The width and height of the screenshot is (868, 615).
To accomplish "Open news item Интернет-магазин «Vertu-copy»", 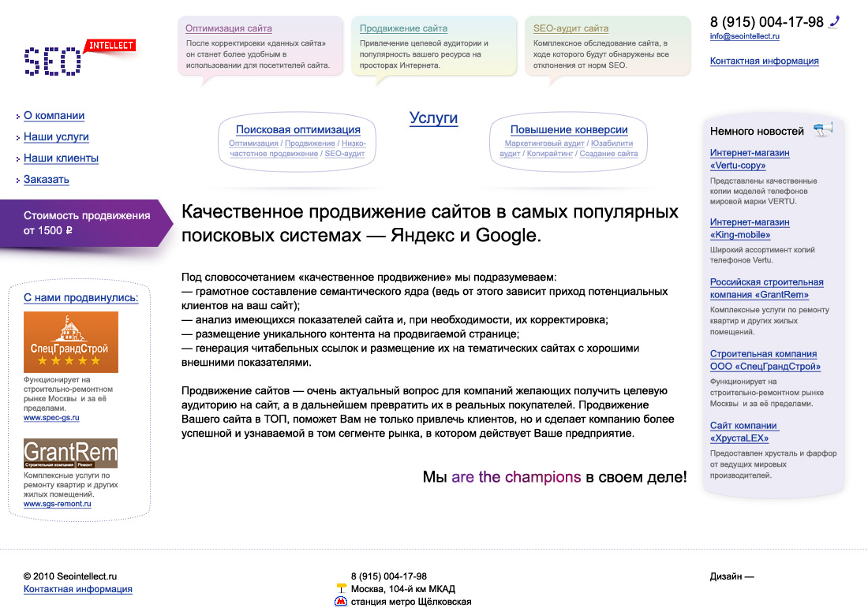I will [x=750, y=158].
